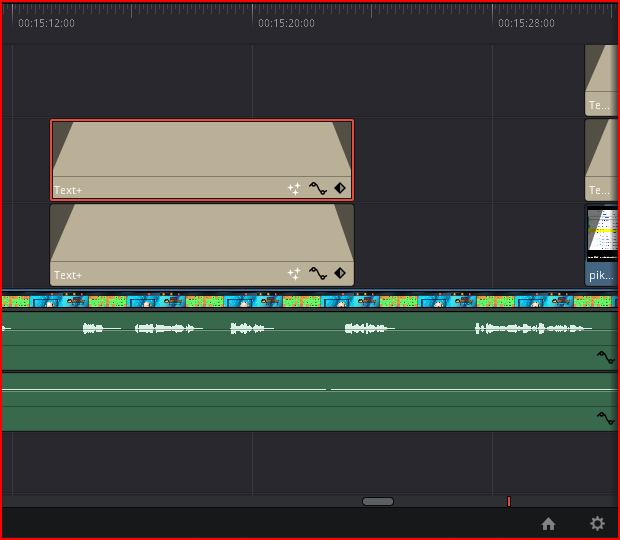Image resolution: width=620 pixels, height=540 pixels.
Task: Click the home icon at bottom right
Action: (x=548, y=523)
